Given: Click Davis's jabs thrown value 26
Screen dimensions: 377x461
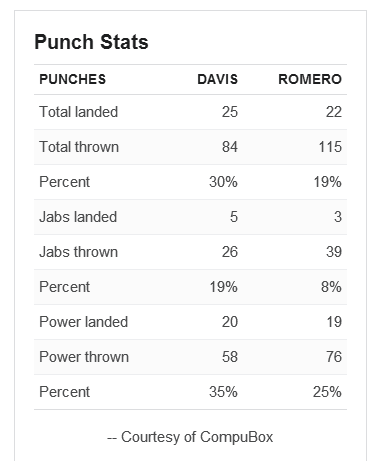Looking at the screenshot, I should click(x=230, y=252).
